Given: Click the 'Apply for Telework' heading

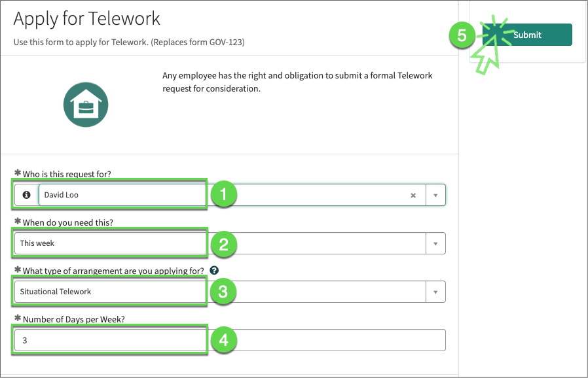Looking at the screenshot, I should pyautogui.click(x=87, y=19).
